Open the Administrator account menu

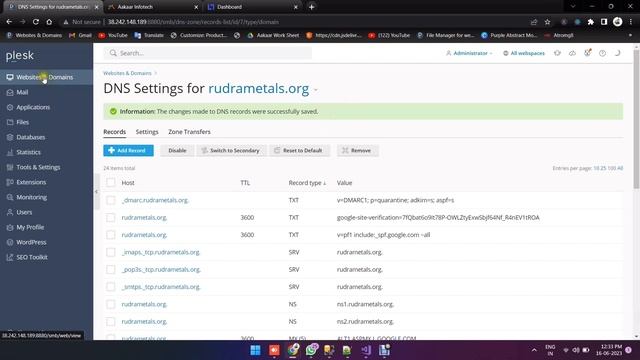click(469, 53)
